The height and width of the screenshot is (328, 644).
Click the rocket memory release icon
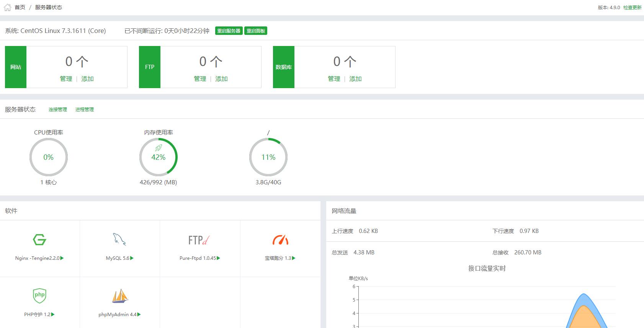coord(159,148)
